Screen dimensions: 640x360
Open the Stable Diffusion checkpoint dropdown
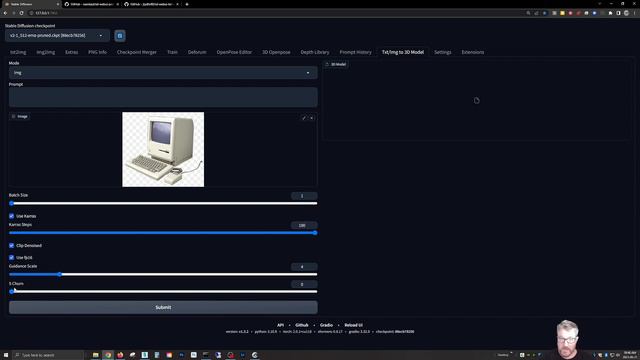[57, 36]
